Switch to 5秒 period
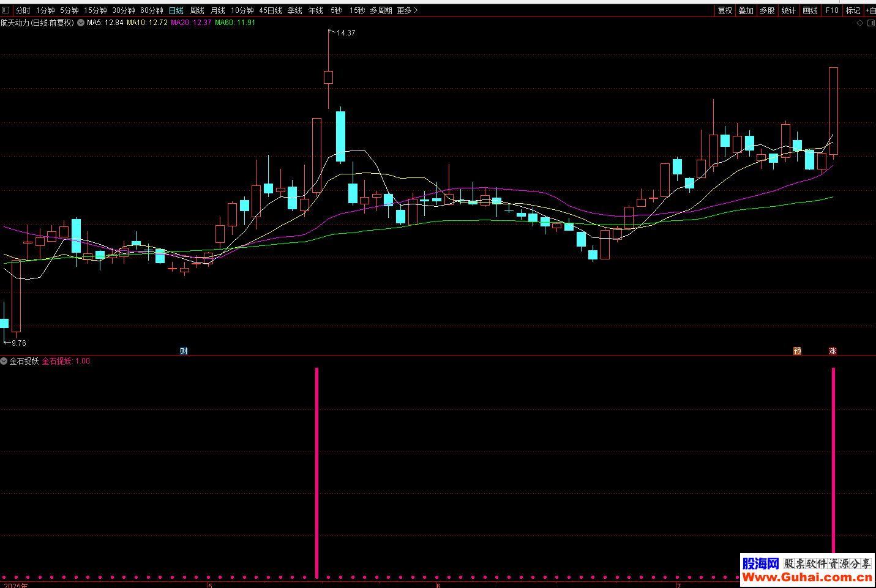Viewport: 876px width, 588px height. [337, 10]
